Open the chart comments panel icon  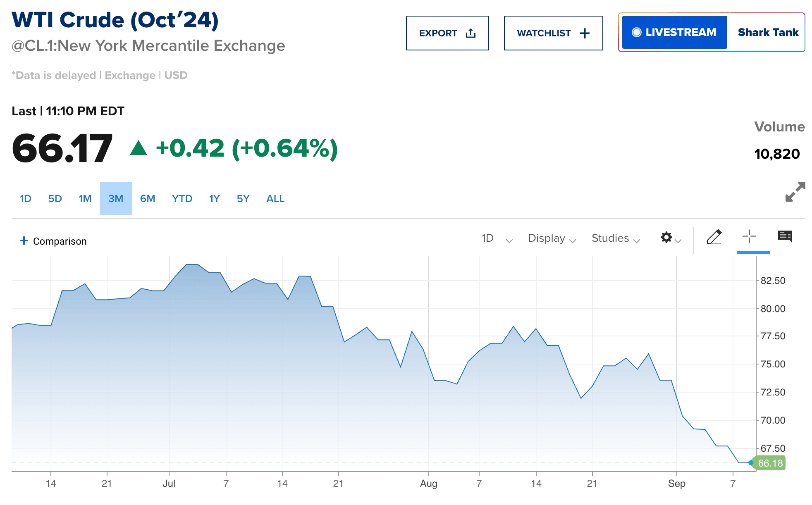coord(786,236)
